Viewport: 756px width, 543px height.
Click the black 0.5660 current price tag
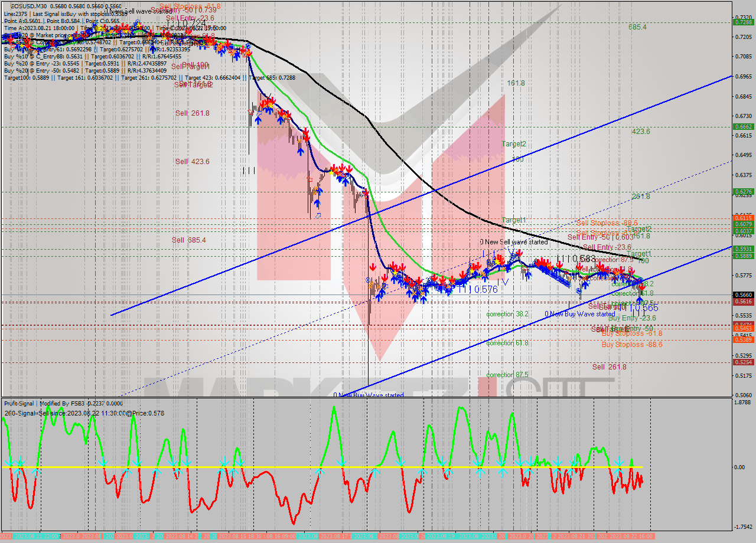tap(742, 295)
